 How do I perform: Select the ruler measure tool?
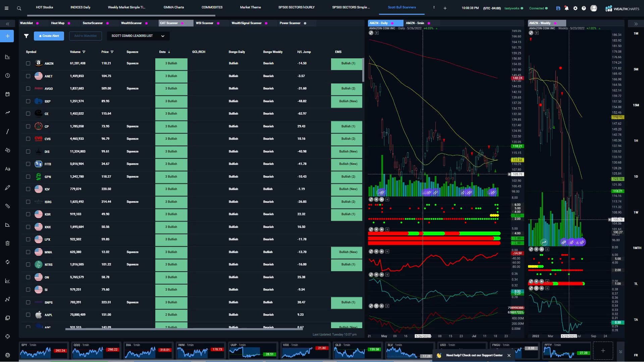tap(7, 206)
